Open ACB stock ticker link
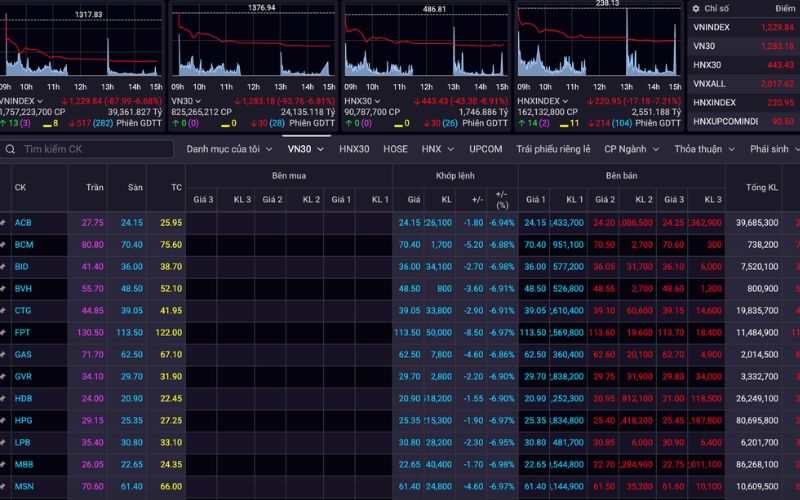This screenshot has height=500, width=800. [x=23, y=222]
